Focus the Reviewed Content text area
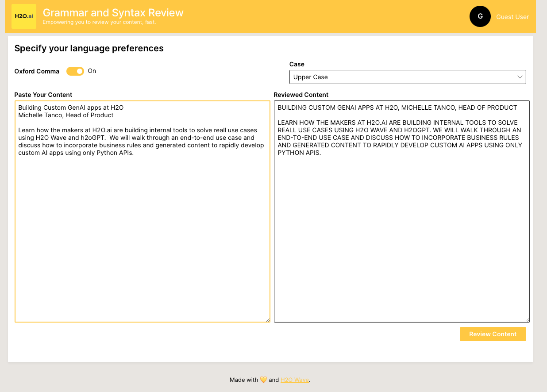 [402, 211]
